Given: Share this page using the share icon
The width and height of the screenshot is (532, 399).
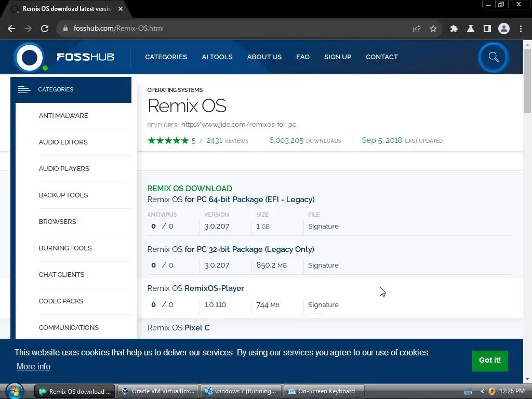Looking at the screenshot, I should (416, 29).
